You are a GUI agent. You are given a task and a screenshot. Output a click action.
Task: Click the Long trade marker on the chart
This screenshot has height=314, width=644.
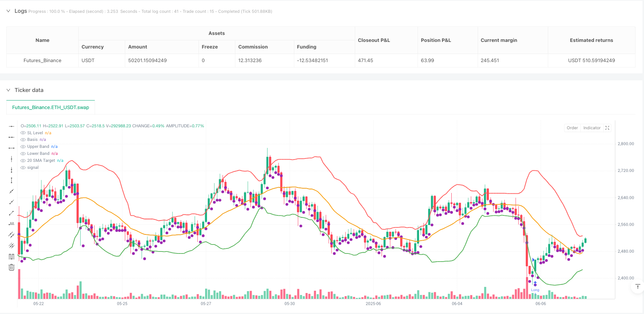tap(535, 290)
